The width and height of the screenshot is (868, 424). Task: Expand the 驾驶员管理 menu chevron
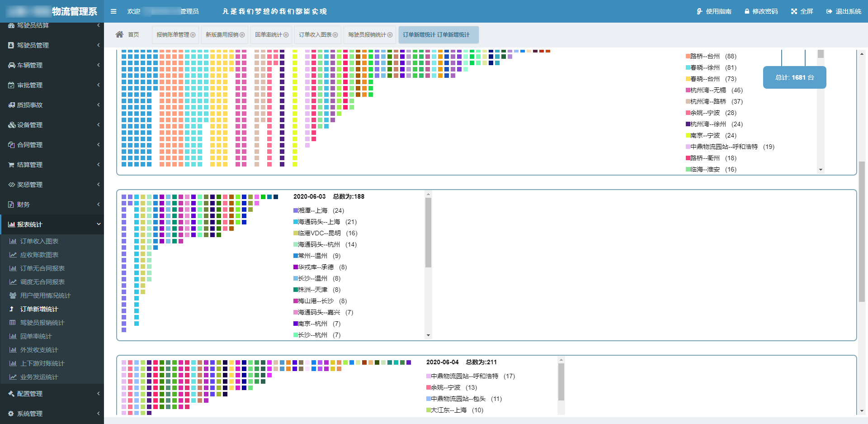[x=98, y=45]
